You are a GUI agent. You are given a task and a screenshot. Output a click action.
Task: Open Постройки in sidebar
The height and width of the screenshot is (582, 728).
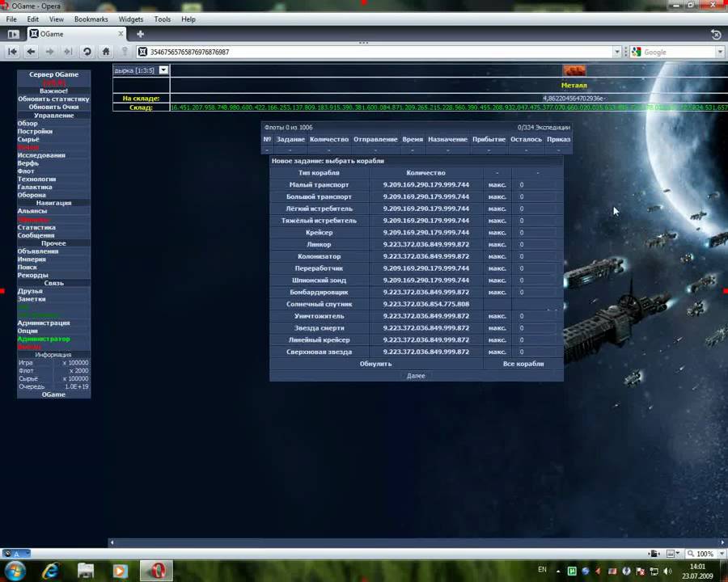[35, 131]
